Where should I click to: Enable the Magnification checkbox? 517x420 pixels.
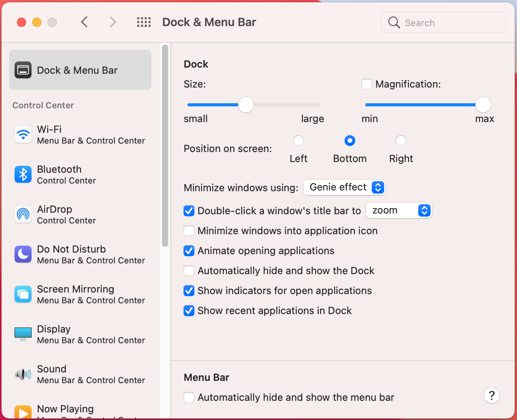pos(367,84)
